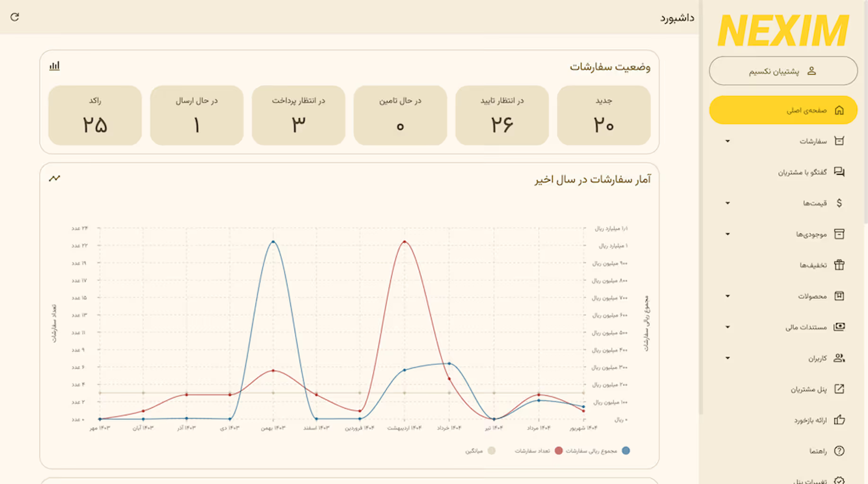Click the line chart icon on آمار سفارشات panel

point(54,179)
